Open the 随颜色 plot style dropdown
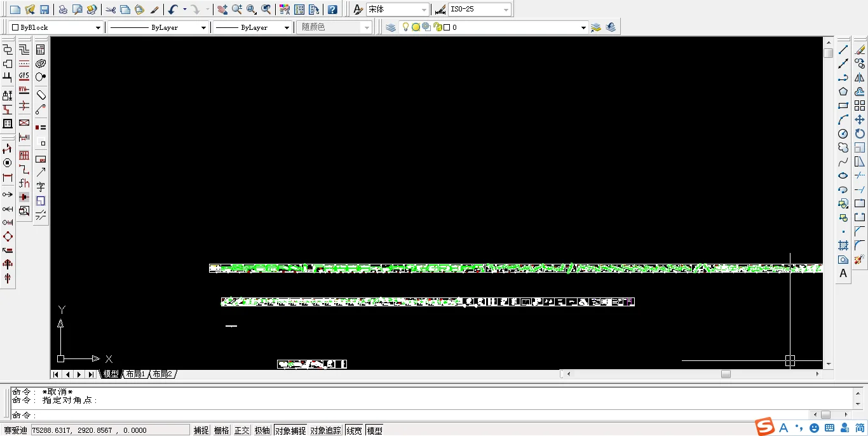 (x=367, y=27)
